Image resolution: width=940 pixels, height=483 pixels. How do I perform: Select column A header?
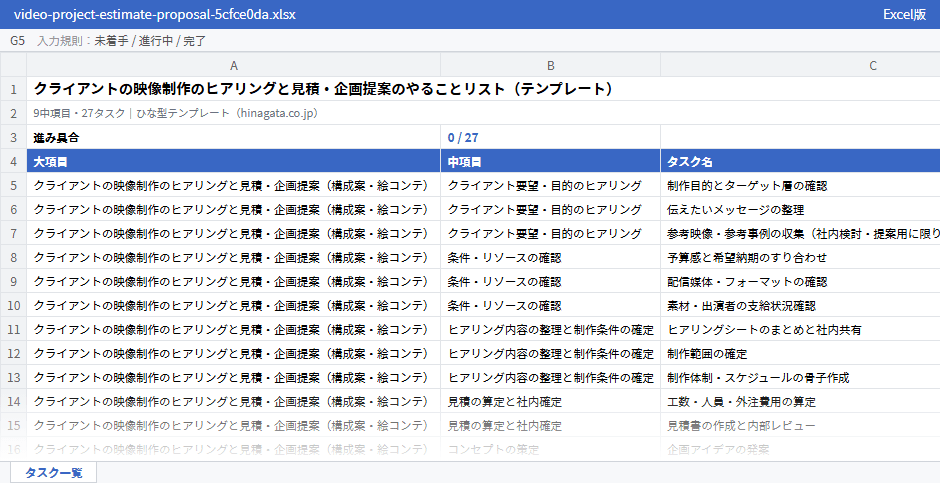[x=234, y=65]
